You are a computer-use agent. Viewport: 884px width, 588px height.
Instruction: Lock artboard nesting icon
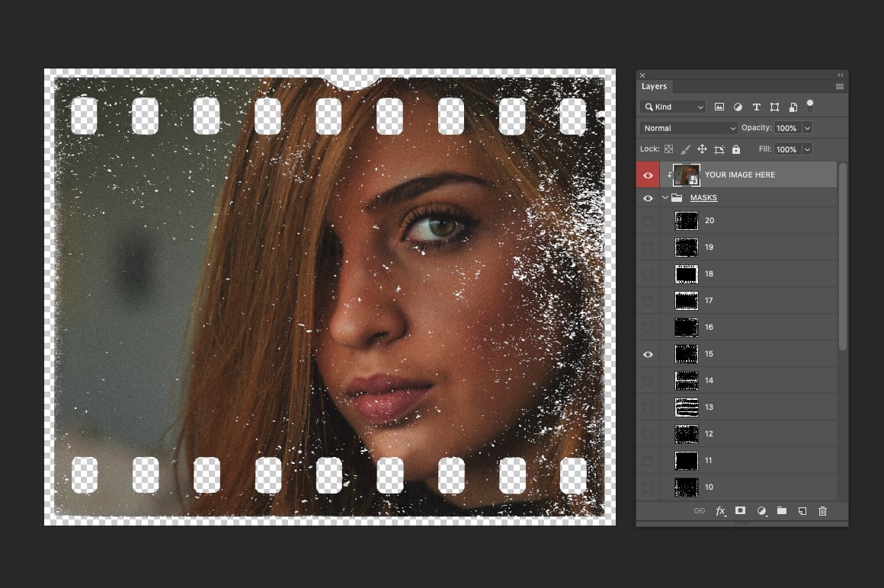point(719,149)
